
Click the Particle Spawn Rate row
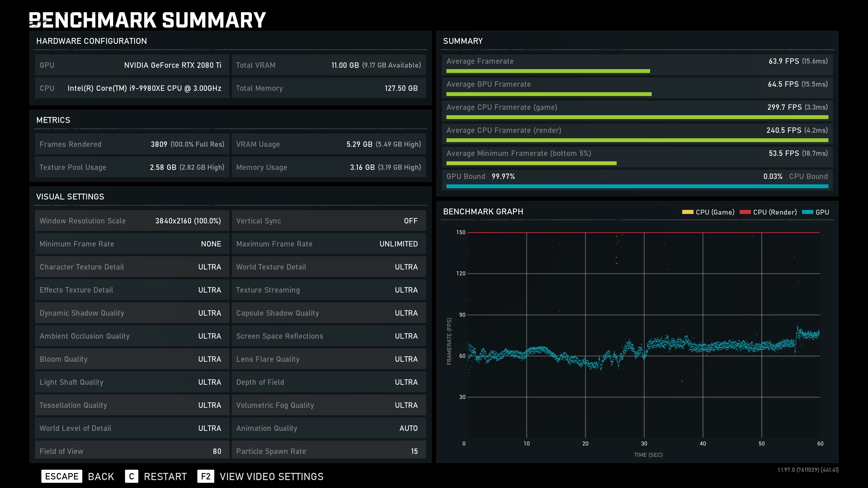[x=328, y=451]
